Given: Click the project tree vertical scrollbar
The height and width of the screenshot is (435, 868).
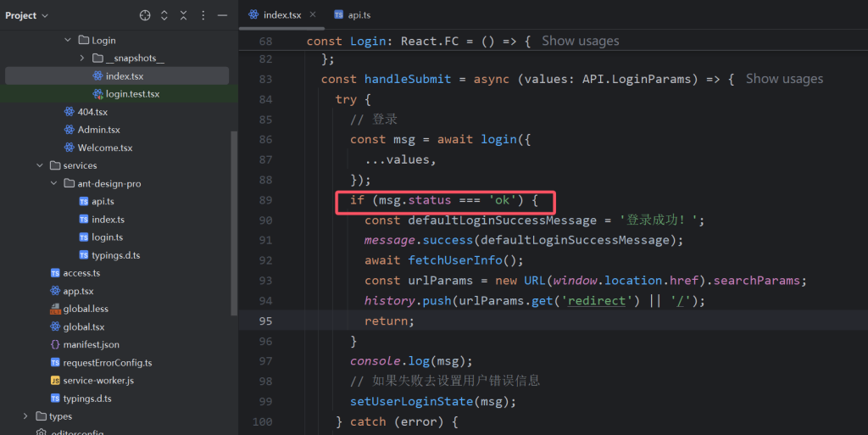Looking at the screenshot, I should pyautogui.click(x=234, y=223).
